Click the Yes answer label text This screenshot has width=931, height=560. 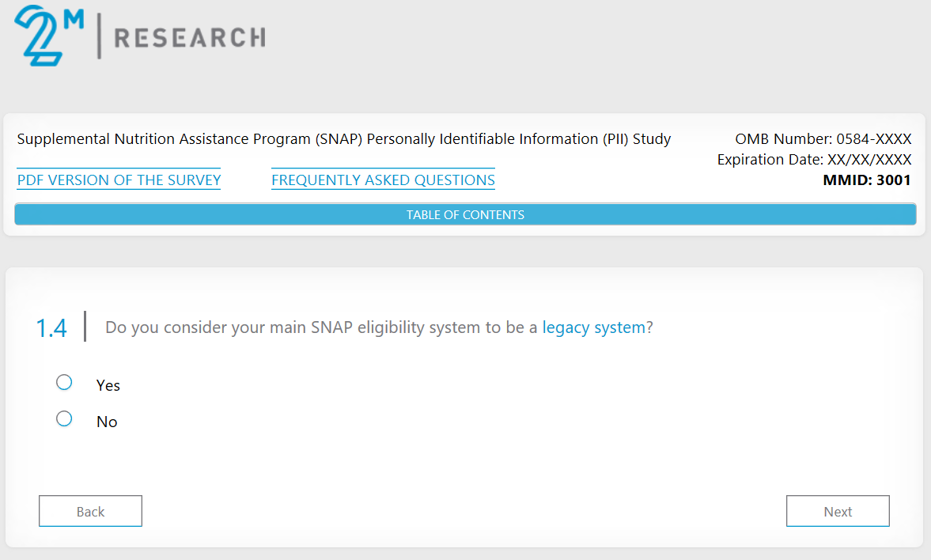coord(108,385)
